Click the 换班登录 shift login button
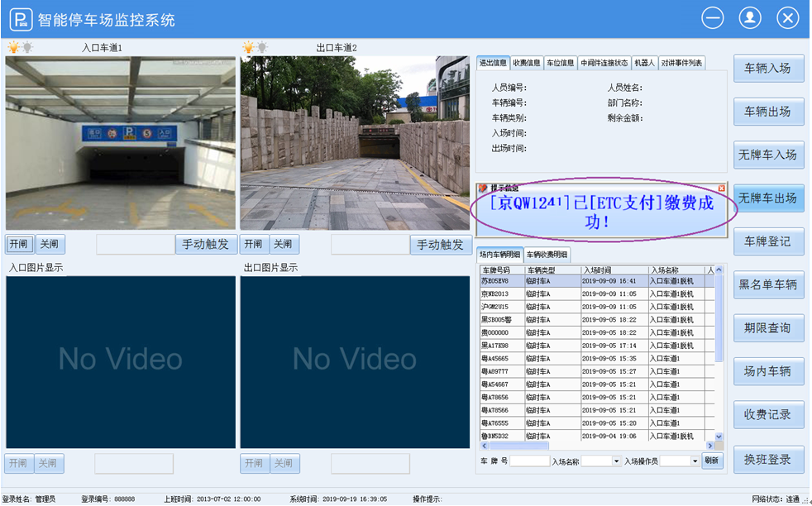This screenshot has height=506, width=812. click(768, 460)
